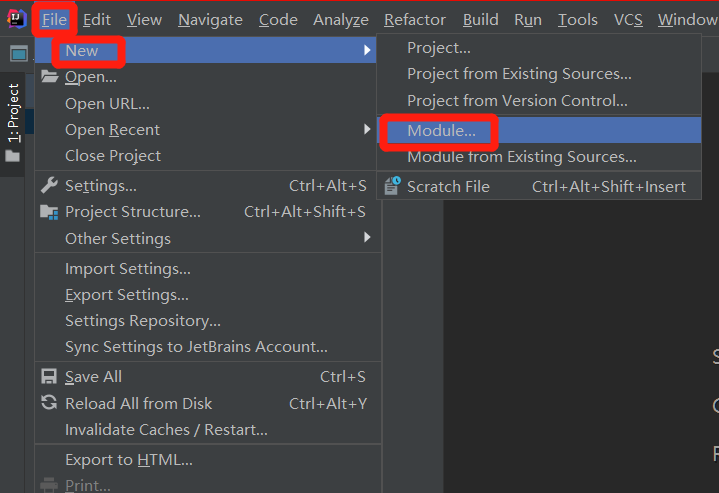Click the floppy disk Save All icon
Screen dimensions: 719x493
(49, 377)
